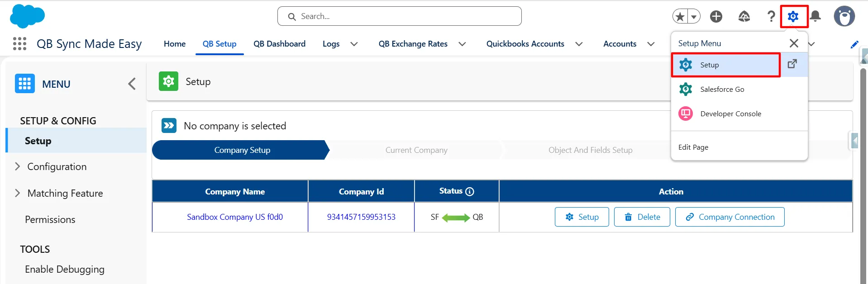
Task: Click the Salesforce cloud logo
Action: (x=27, y=16)
